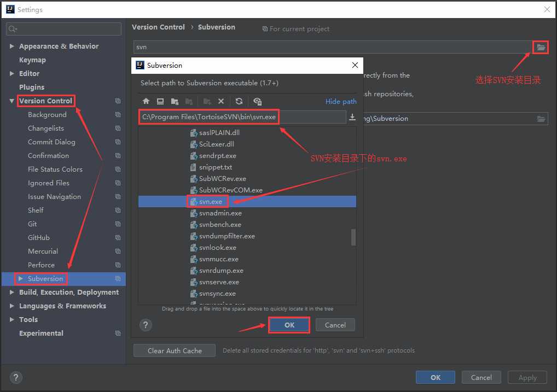Click the svn executable path field

333,47
